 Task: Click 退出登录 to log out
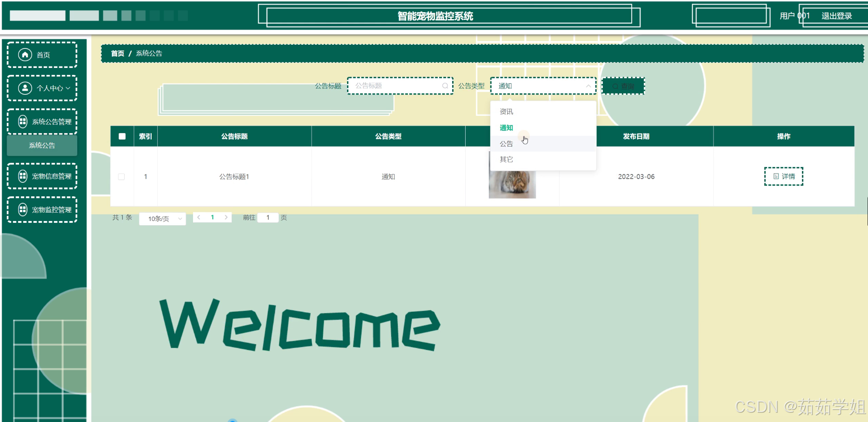(836, 16)
